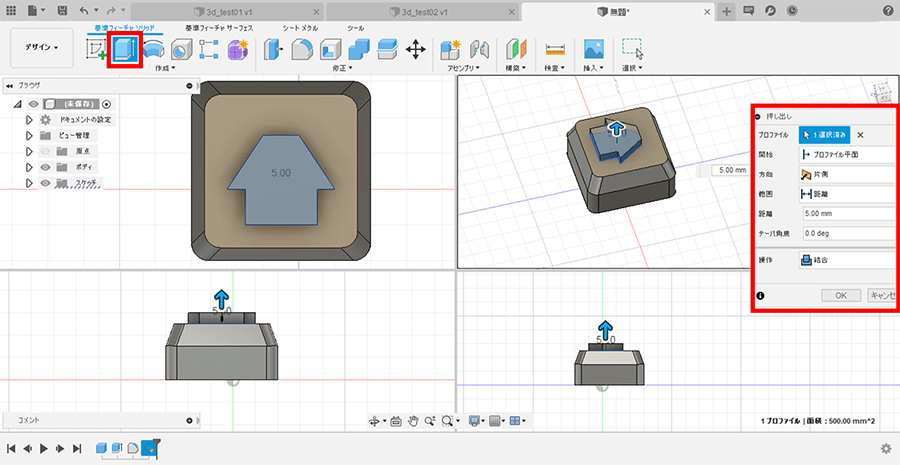Image resolution: width=900 pixels, height=465 pixels.
Task: Select the Offset Face tool
Action: 387,50
